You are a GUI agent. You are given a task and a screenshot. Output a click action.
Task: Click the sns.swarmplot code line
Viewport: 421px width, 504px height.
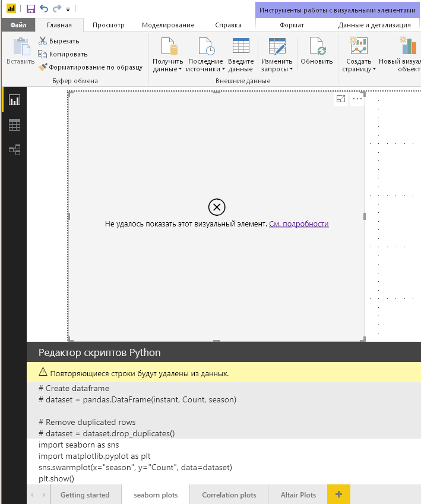coord(135,467)
